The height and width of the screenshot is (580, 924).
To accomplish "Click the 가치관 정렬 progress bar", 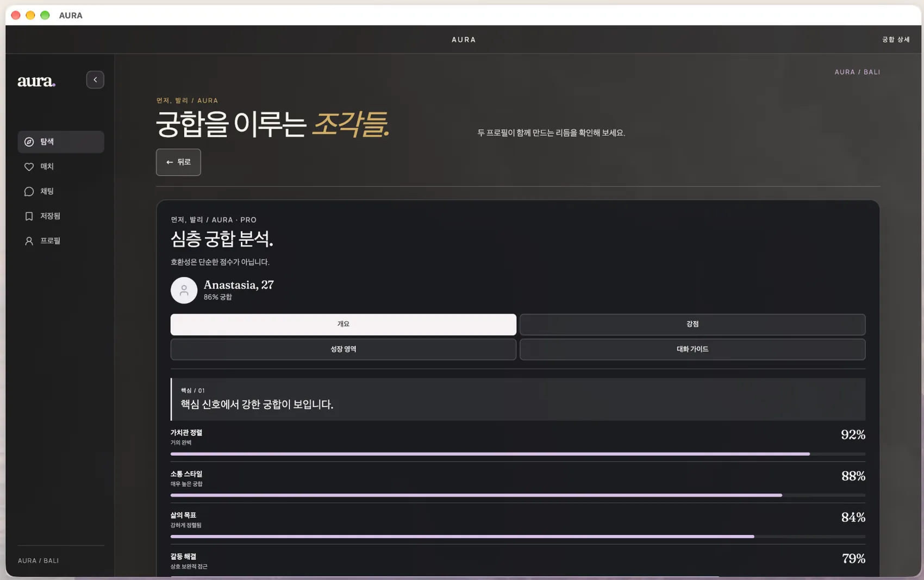I will [518, 454].
